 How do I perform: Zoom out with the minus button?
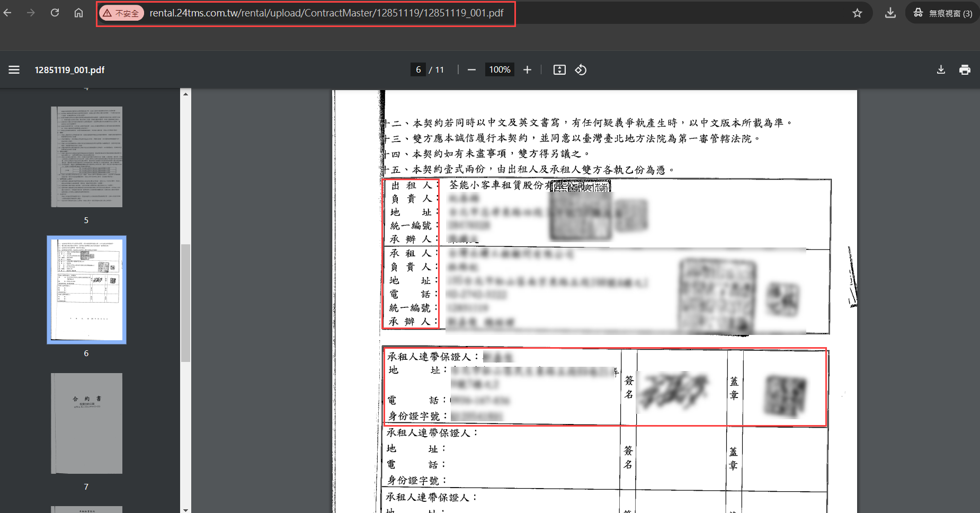(x=471, y=70)
